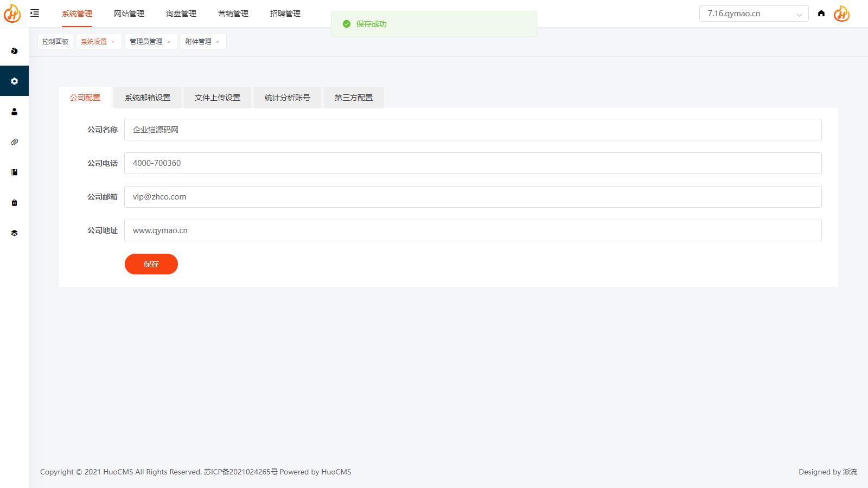Click the layers stack sidebar icon
868x488 pixels.
click(x=14, y=233)
